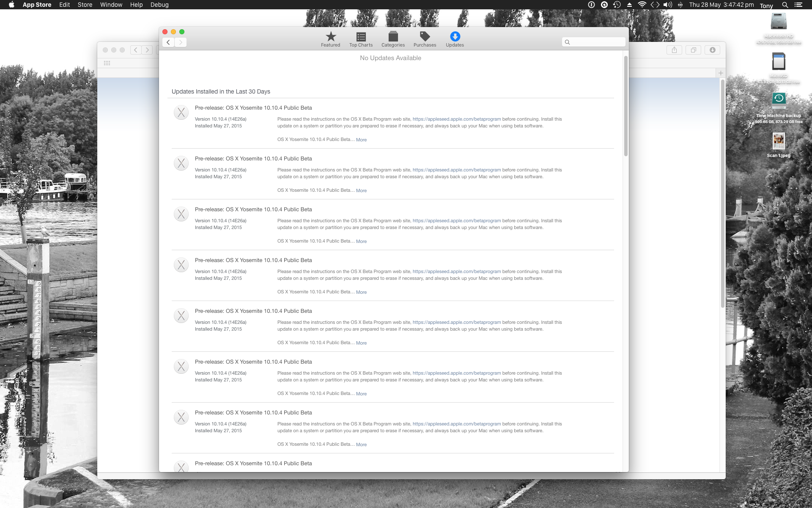812x508 pixels.
Task: Click the No Updates Available text
Action: [390, 58]
